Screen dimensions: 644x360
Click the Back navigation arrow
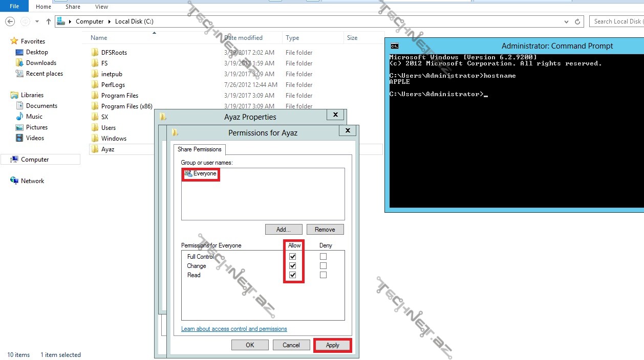point(10,21)
